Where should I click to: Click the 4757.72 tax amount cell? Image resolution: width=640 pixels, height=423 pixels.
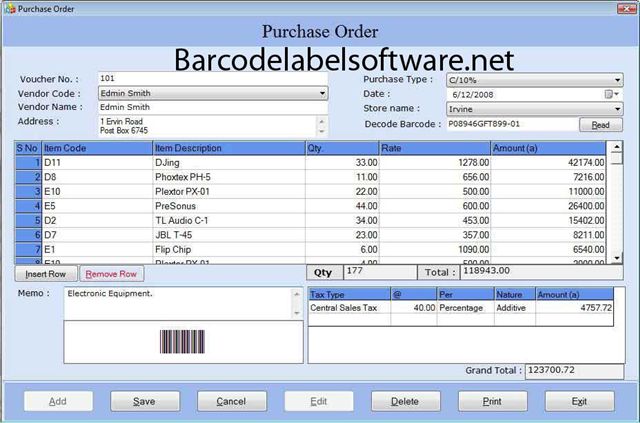(x=574, y=308)
